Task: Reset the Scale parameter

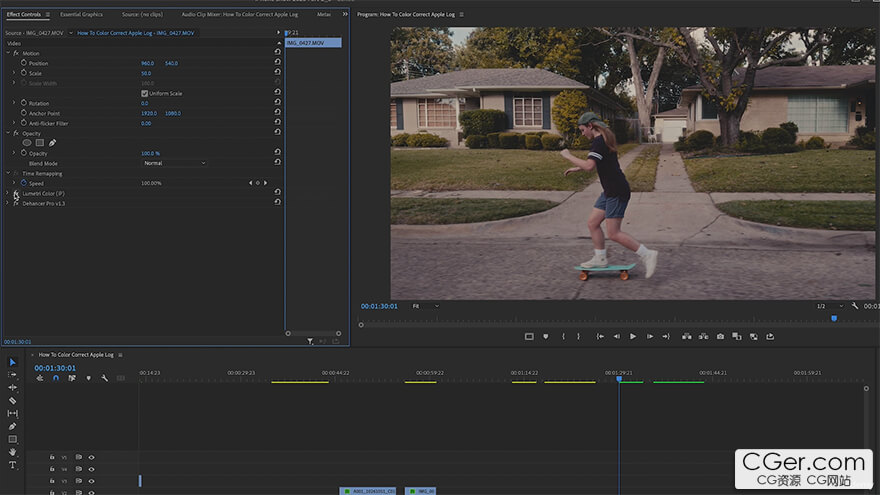Action: [x=277, y=72]
